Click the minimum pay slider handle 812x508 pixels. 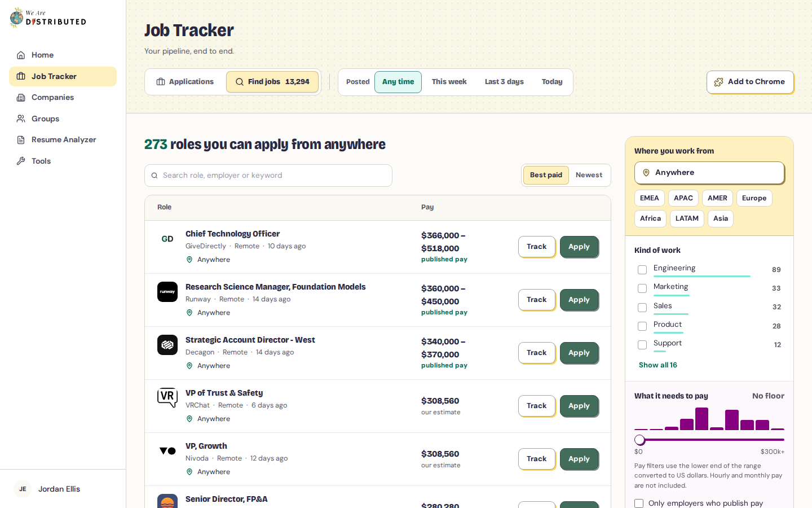point(639,440)
